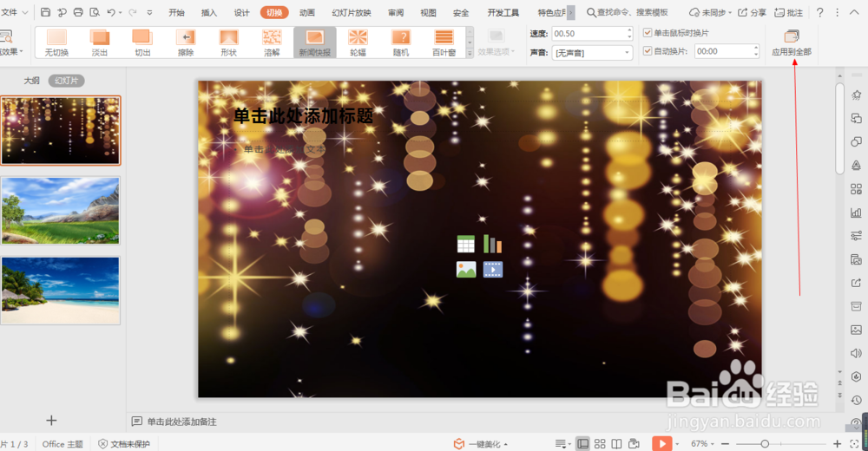The image size is (868, 451).
Task: Open undo history dropdown arrow
Action: (x=120, y=12)
